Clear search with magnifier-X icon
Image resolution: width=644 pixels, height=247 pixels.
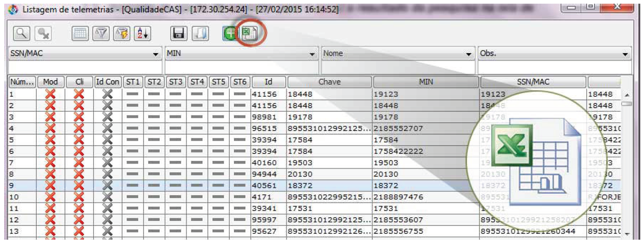44,33
